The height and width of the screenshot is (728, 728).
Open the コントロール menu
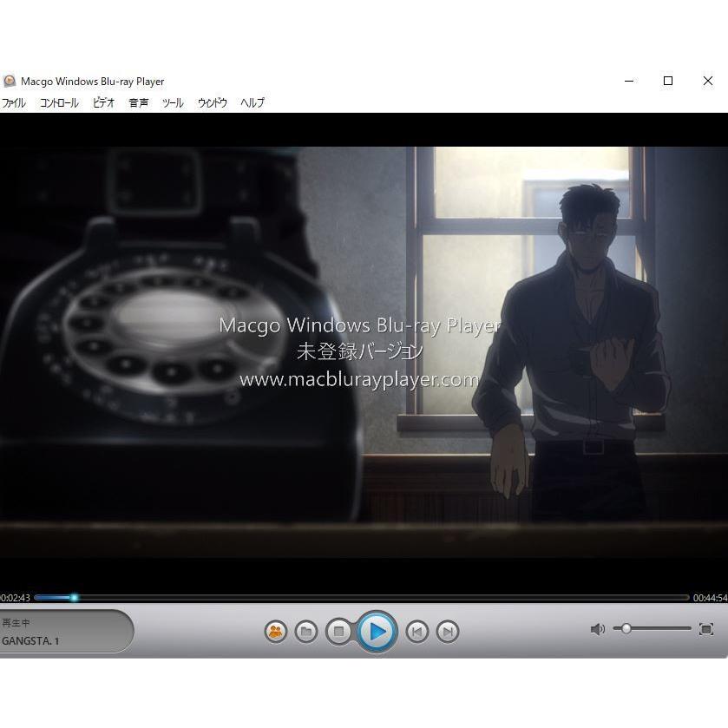(x=59, y=102)
